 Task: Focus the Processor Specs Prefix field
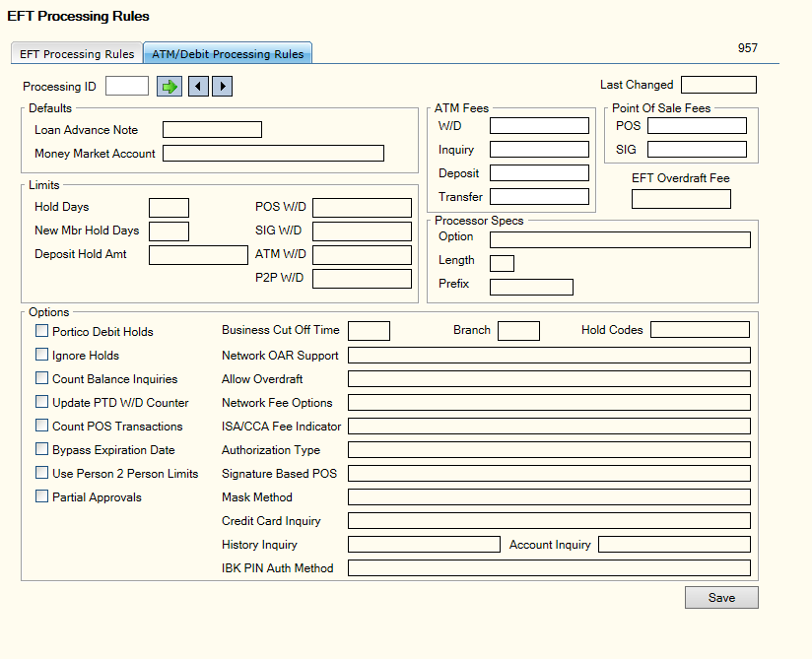pos(532,287)
